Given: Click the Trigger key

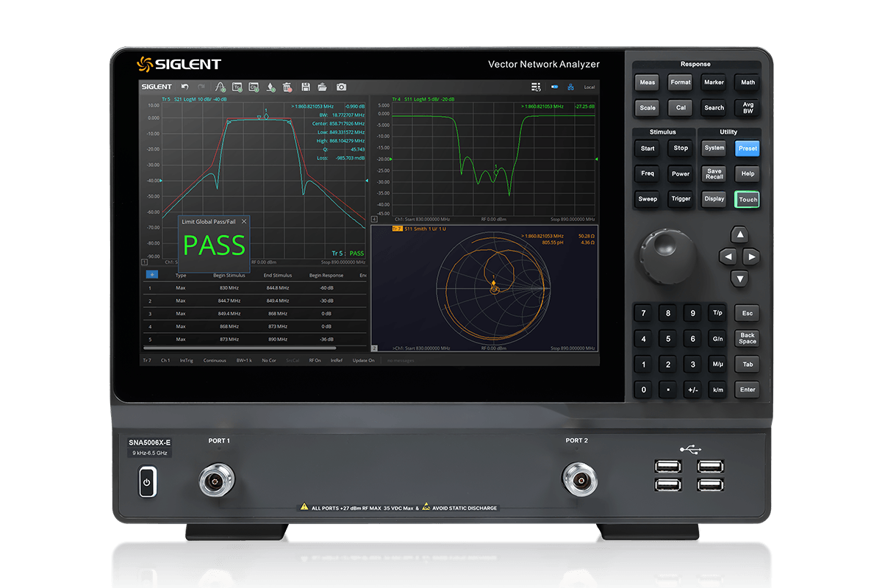Looking at the screenshot, I should coord(681,198).
